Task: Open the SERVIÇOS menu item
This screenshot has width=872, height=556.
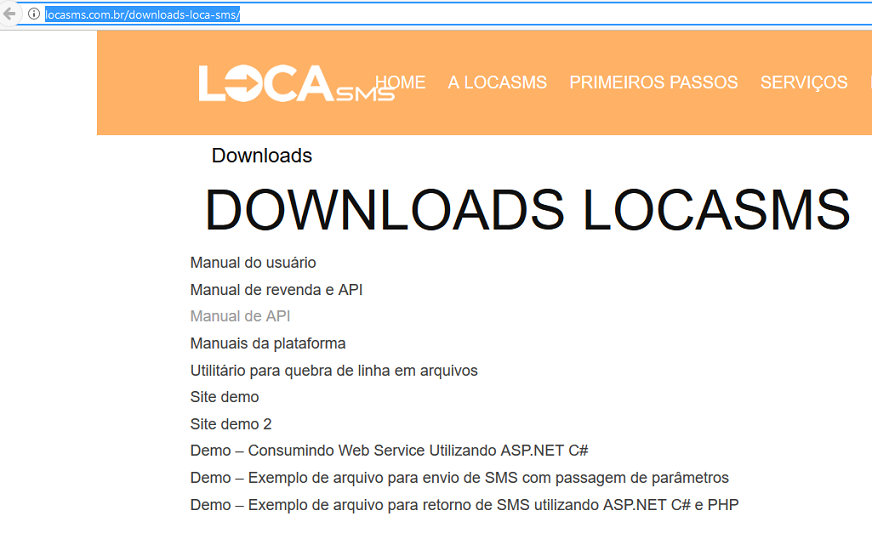Action: pos(804,82)
